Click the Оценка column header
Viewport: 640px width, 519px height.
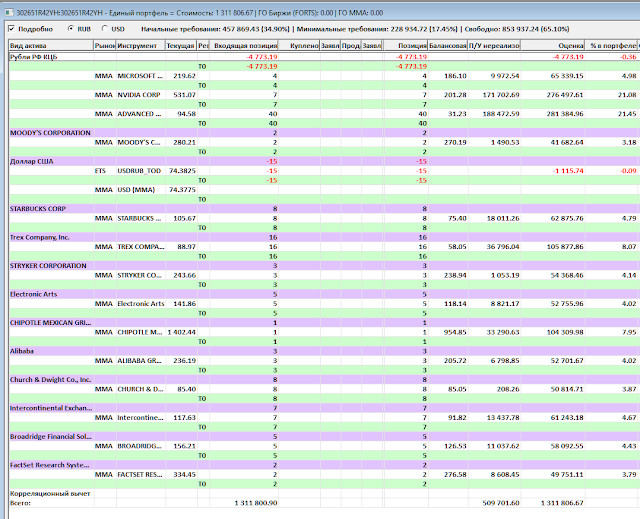(553, 46)
